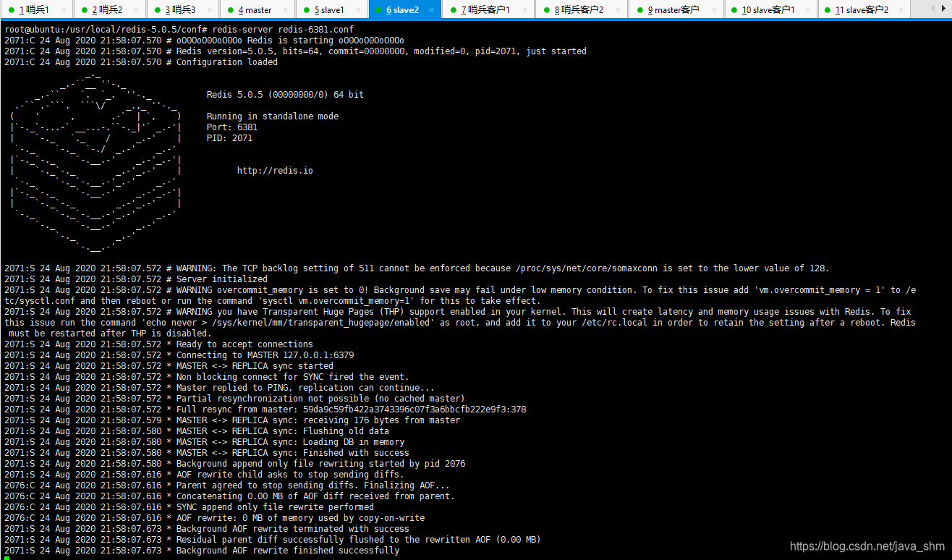
Task: Close the 哨兵1 tab
Action: (64, 10)
